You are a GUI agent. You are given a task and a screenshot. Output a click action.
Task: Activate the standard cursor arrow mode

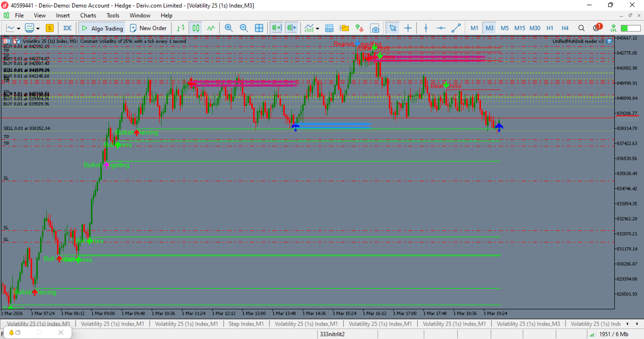393,28
